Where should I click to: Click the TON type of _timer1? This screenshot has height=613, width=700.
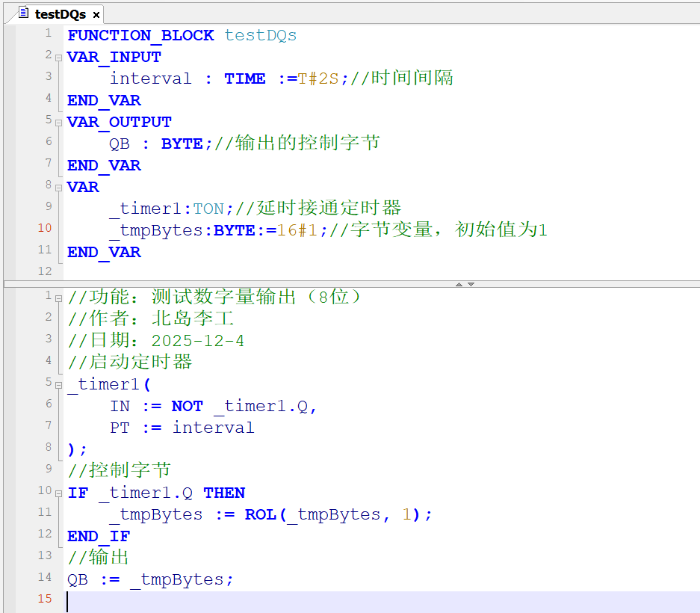tap(208, 209)
